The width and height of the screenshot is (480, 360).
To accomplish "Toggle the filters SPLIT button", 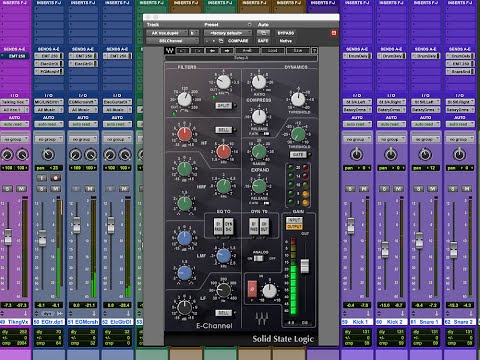I will (x=223, y=105).
